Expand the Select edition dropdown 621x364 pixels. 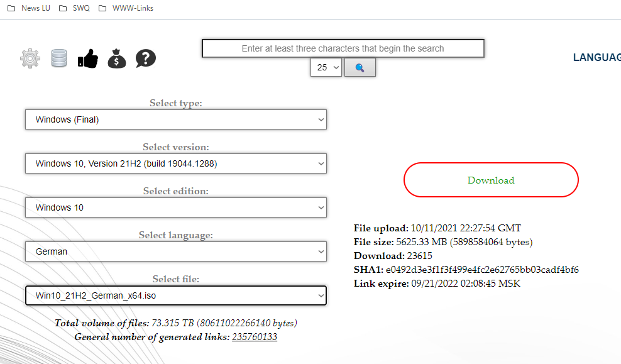[176, 207]
